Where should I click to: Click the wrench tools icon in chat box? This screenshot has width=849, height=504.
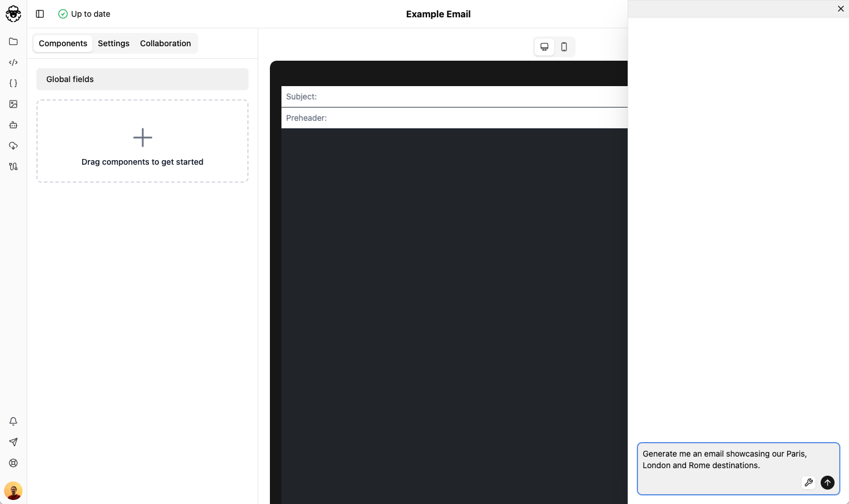click(809, 483)
